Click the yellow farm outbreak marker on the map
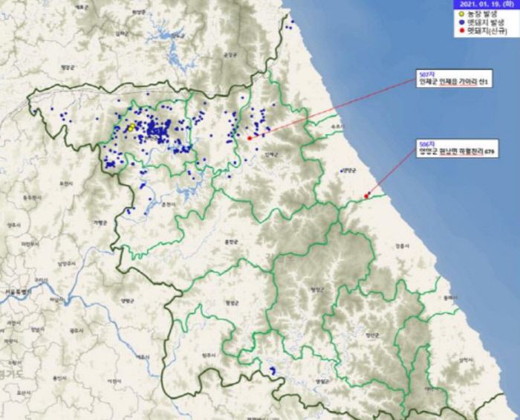 (131, 128)
